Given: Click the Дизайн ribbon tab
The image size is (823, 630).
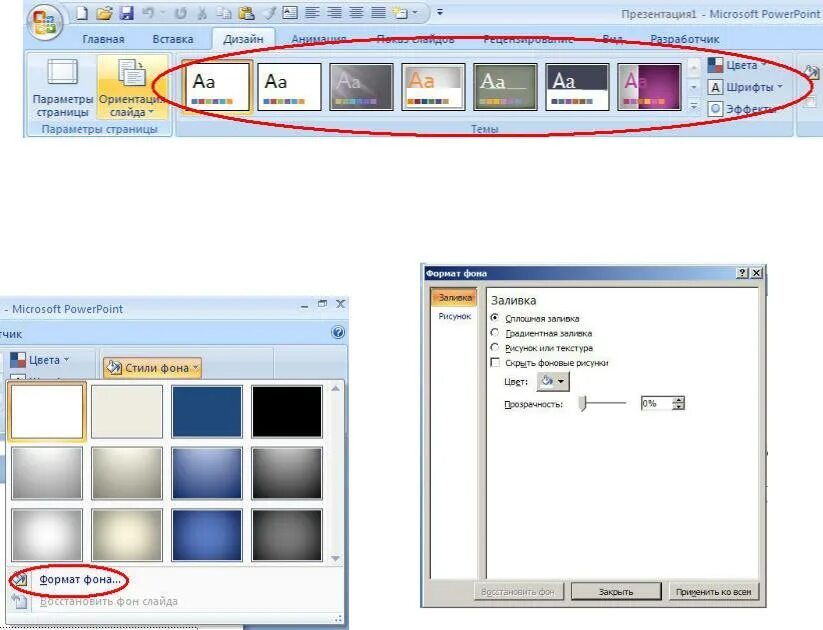Looking at the screenshot, I should 243,39.
